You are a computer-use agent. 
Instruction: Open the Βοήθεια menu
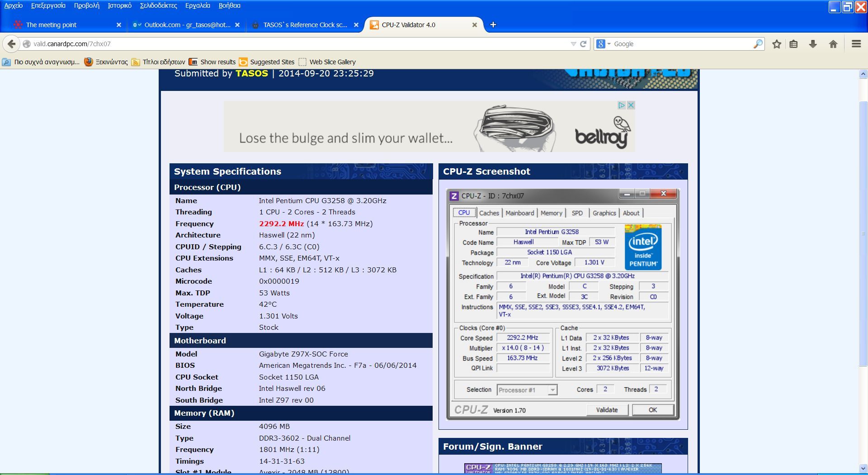point(230,5)
